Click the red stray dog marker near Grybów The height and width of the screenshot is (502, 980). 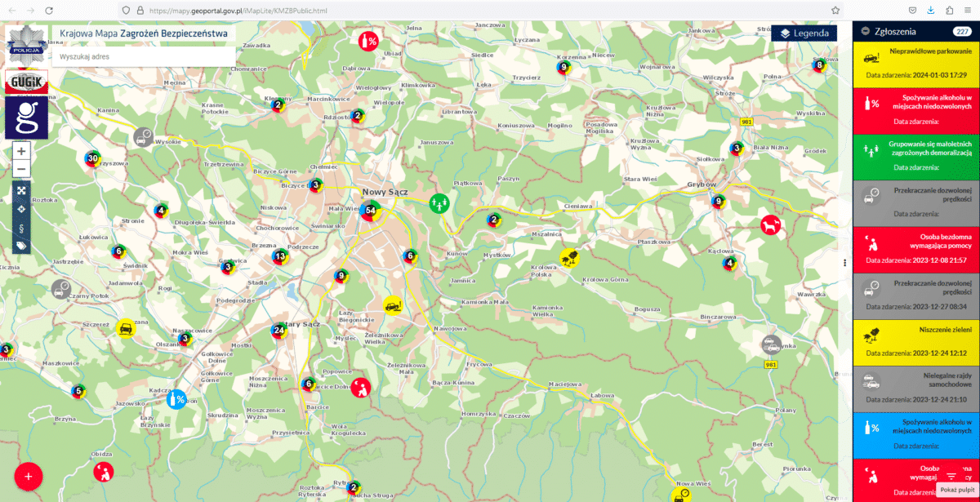click(769, 224)
